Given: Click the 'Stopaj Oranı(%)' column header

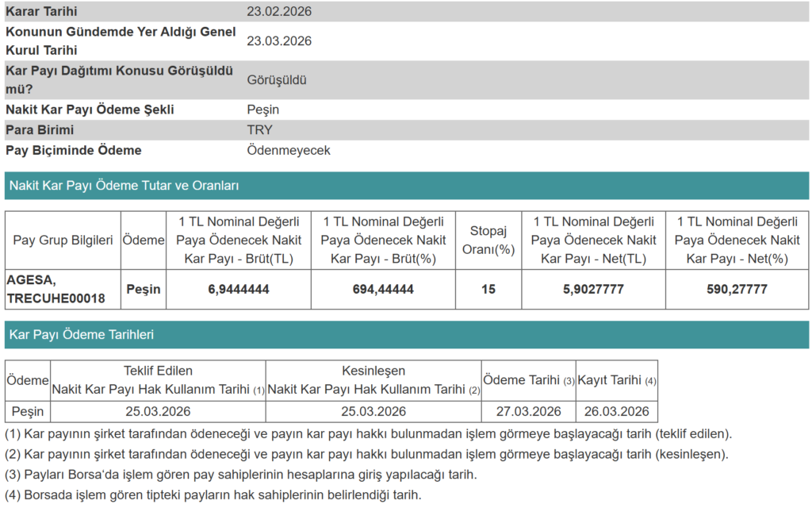Looking at the screenshot, I should 488,240.
